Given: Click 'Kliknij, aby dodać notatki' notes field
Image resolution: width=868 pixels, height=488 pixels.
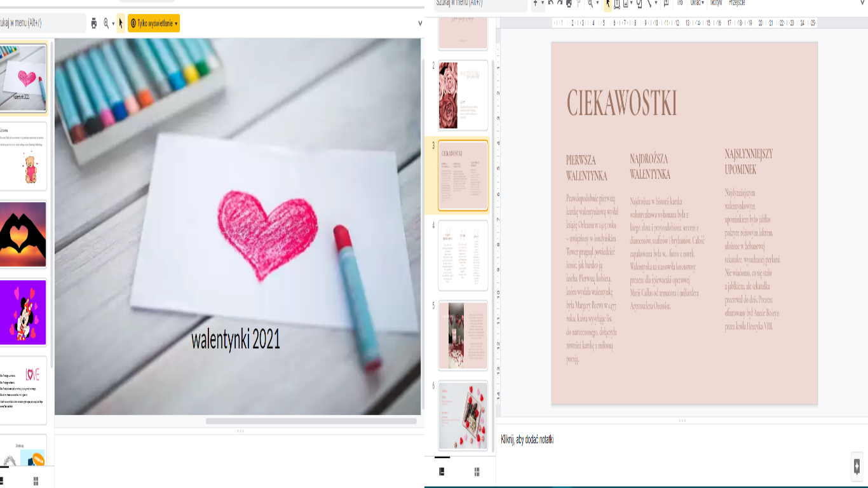Looking at the screenshot, I should (x=527, y=439).
